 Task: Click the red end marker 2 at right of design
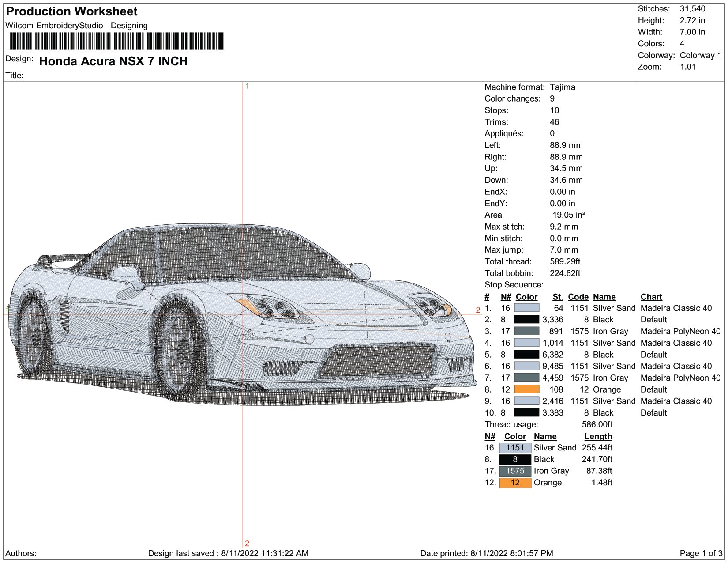pyautogui.click(x=478, y=310)
